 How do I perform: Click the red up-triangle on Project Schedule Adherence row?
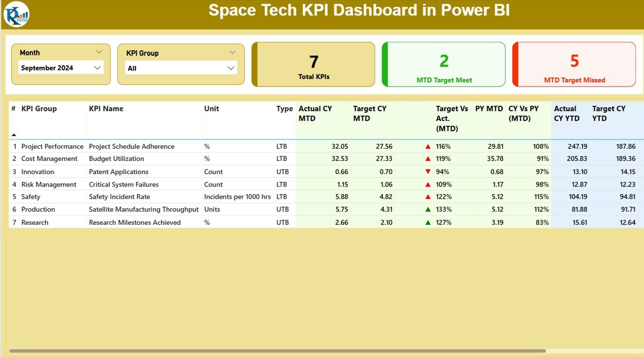coord(427,146)
